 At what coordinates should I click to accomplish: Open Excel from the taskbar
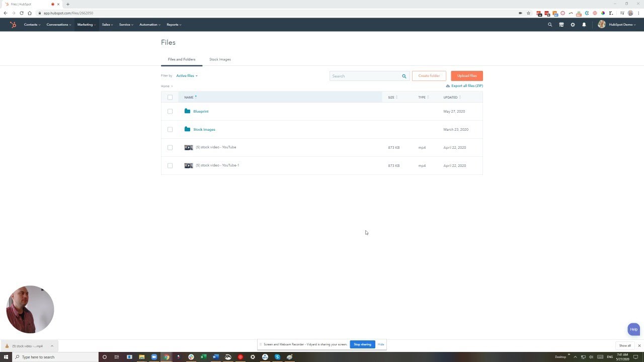pyautogui.click(x=203, y=357)
